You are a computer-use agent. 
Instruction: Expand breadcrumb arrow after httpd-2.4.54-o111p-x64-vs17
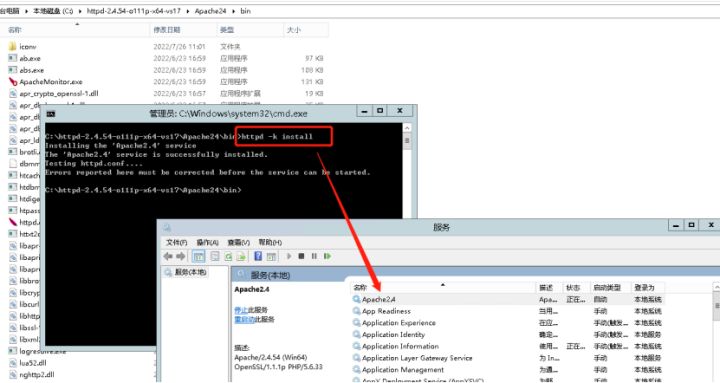pyautogui.click(x=188, y=11)
